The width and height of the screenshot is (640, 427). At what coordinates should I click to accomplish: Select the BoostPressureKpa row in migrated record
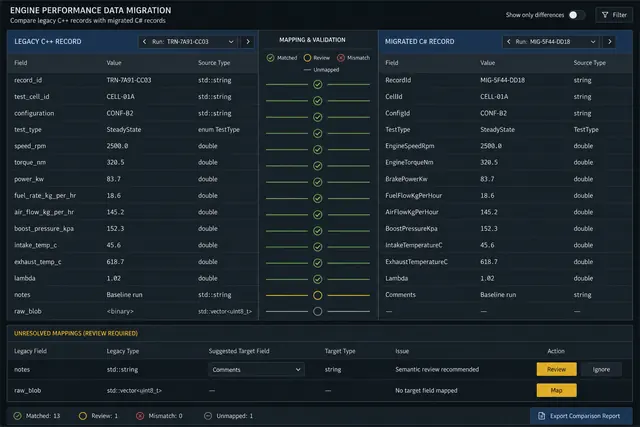505,229
